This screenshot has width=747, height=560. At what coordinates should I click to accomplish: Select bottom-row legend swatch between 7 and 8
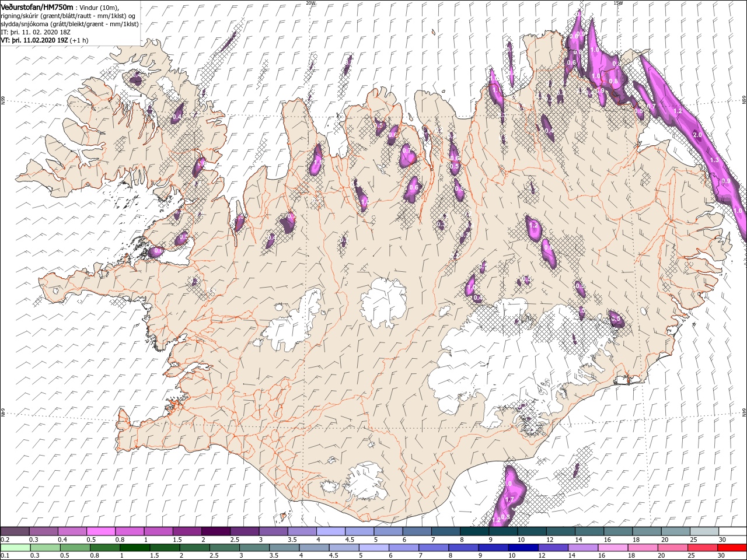pos(432,547)
